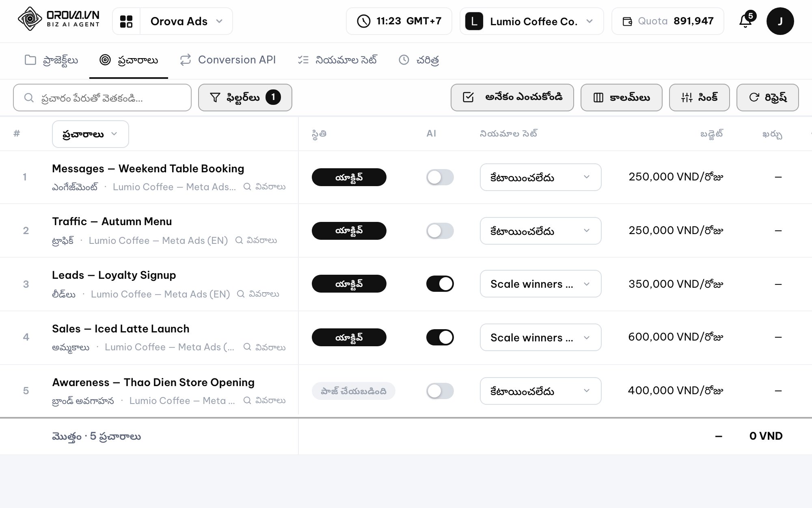Open the Orova Ads product dropdown

pyautogui.click(x=186, y=21)
